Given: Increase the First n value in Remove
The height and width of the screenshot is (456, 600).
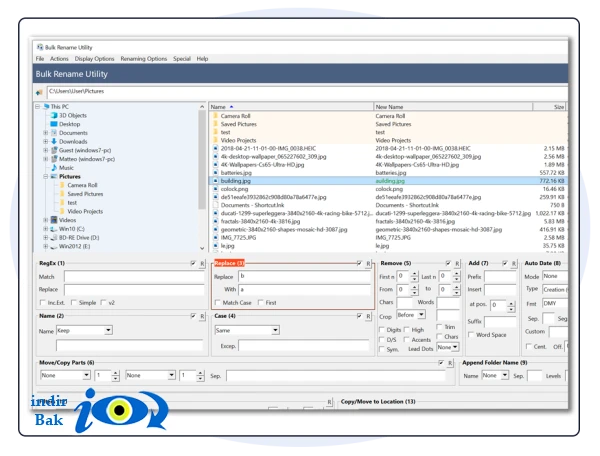Looking at the screenshot, I should (x=415, y=274).
